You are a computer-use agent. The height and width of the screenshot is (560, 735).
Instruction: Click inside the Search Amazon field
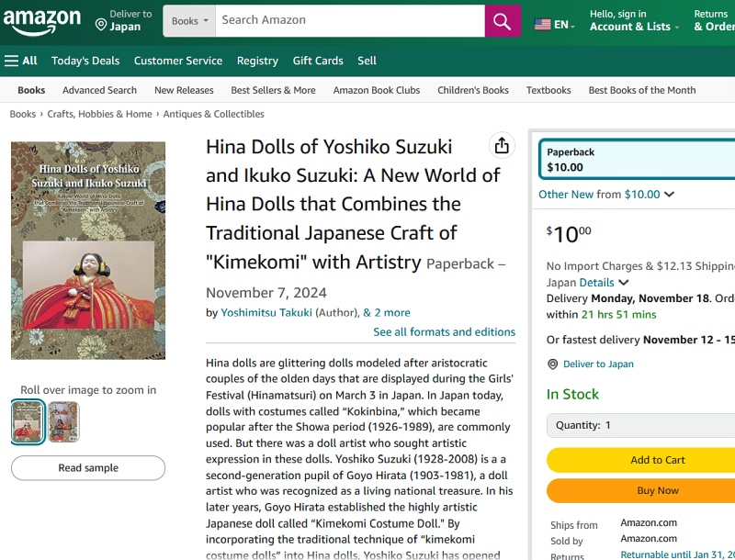[349, 20]
